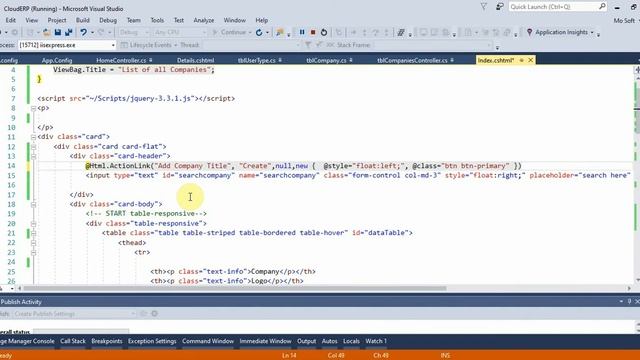Open the Window menu
Screen dimensions: 640x360
pyautogui.click(x=235, y=20)
